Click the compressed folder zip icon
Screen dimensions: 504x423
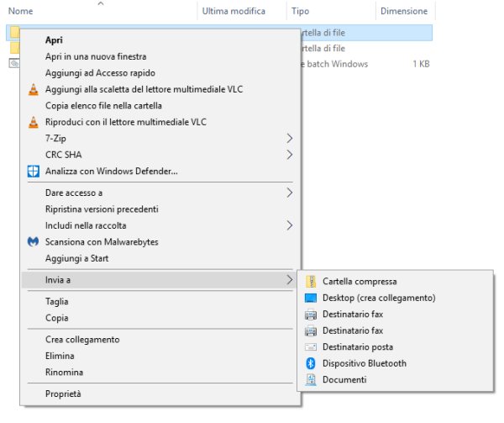311,282
